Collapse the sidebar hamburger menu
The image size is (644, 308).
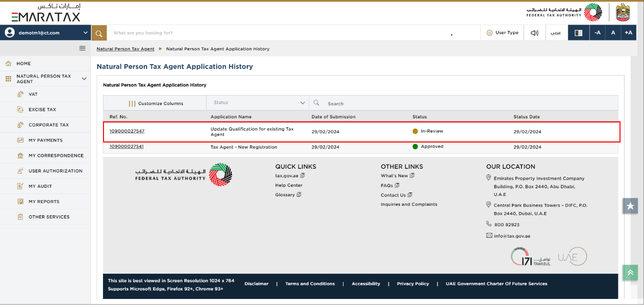click(82, 48)
